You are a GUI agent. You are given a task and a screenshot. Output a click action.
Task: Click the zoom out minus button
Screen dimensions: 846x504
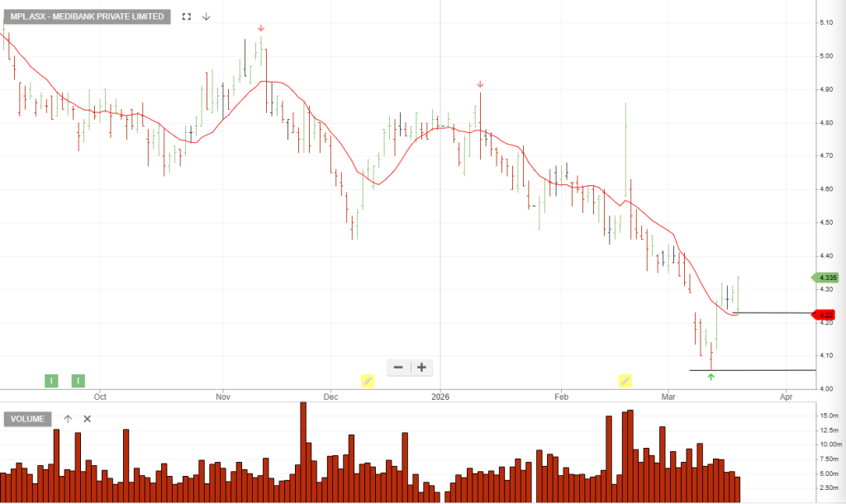[x=398, y=367]
